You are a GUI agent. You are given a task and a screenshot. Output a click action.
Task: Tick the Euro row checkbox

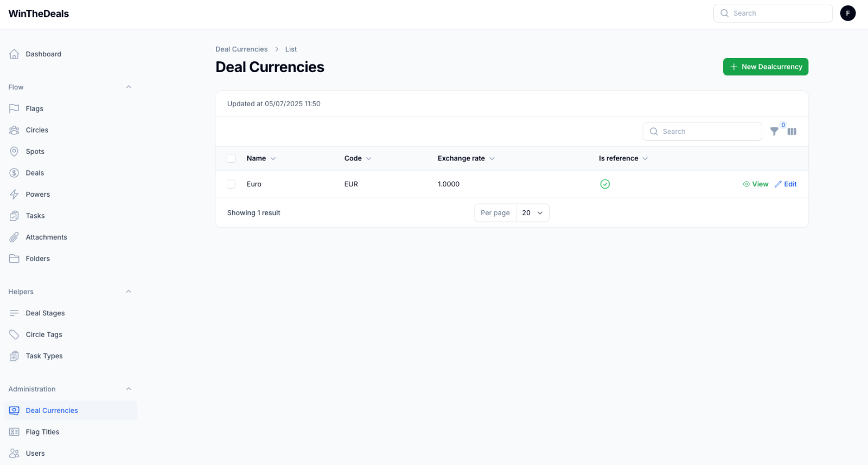(x=231, y=184)
